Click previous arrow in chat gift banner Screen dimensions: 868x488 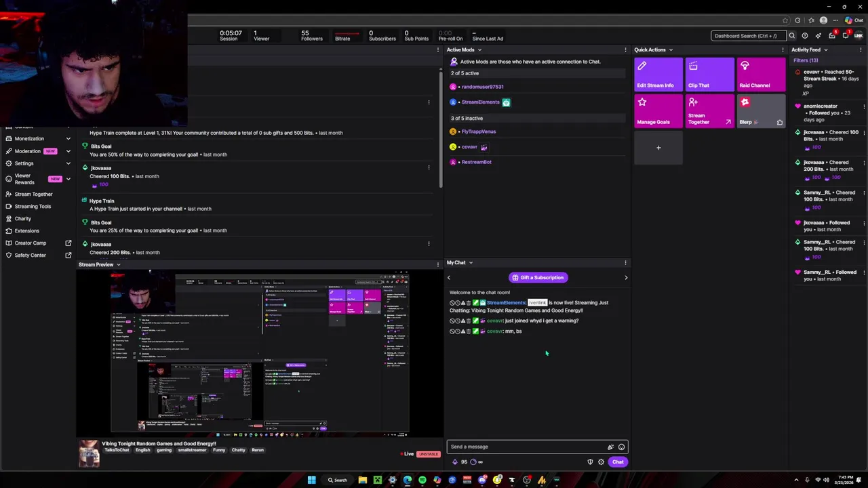[449, 278]
